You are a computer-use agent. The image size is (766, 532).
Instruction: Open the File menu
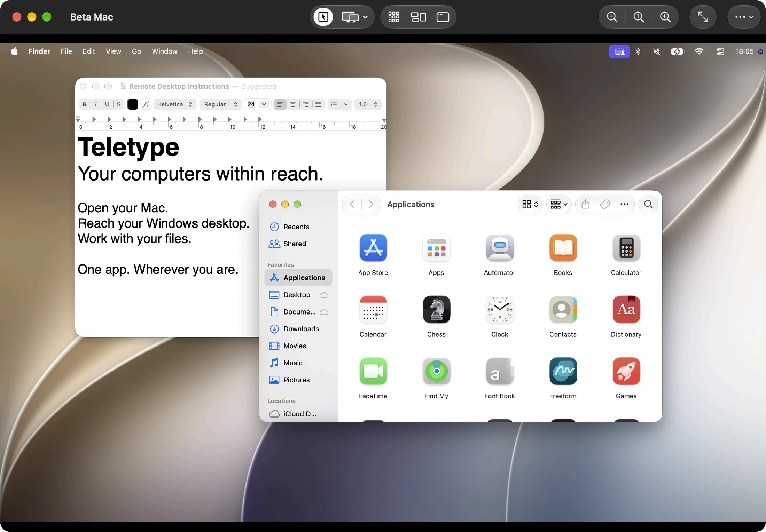(66, 51)
